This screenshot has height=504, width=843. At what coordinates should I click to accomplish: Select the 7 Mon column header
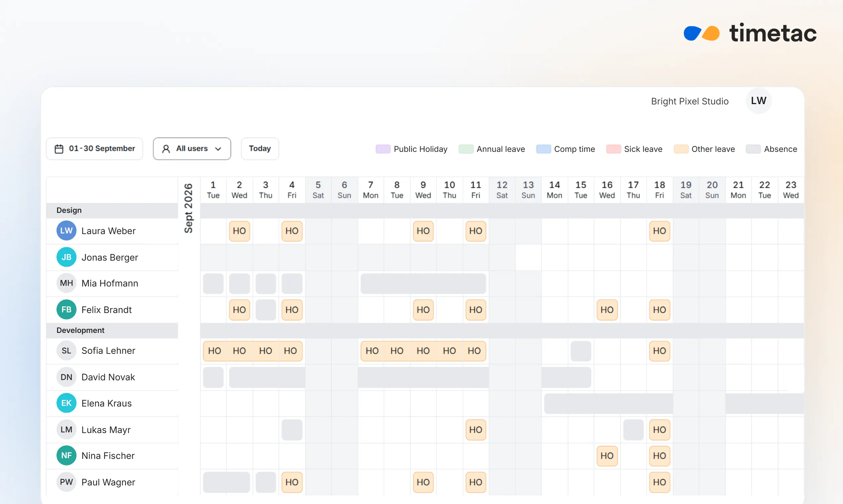click(370, 190)
